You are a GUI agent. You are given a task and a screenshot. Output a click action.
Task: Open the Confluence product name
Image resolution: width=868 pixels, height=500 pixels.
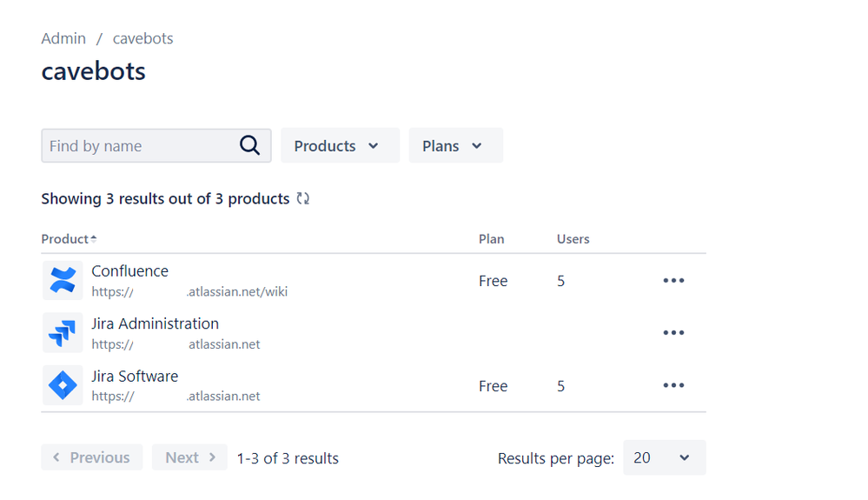pos(130,270)
